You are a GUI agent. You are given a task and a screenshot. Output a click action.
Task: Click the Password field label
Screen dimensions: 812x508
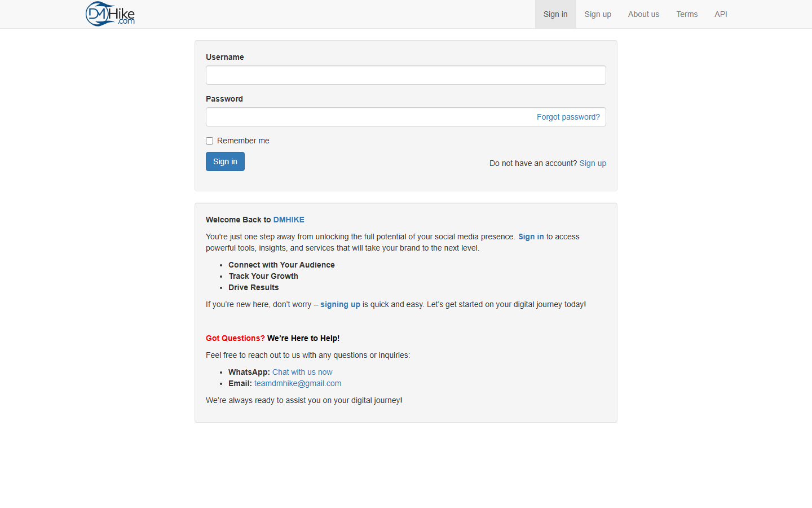[x=224, y=99]
